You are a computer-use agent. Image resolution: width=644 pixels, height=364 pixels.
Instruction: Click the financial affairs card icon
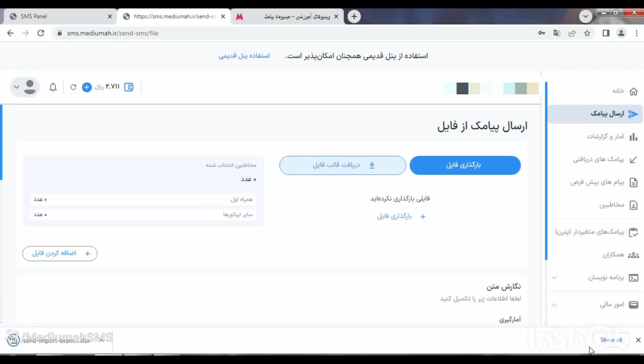(x=634, y=305)
